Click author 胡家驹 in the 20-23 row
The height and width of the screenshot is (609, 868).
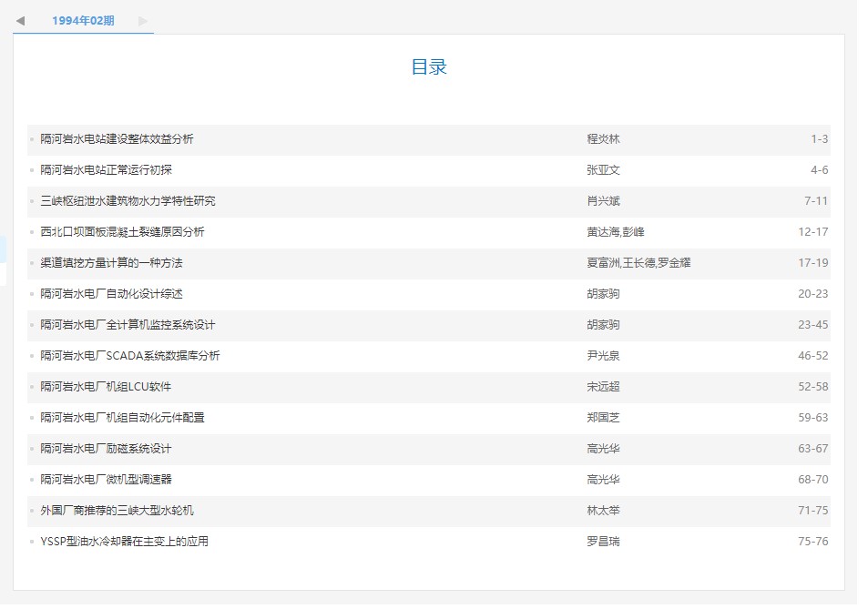603,294
